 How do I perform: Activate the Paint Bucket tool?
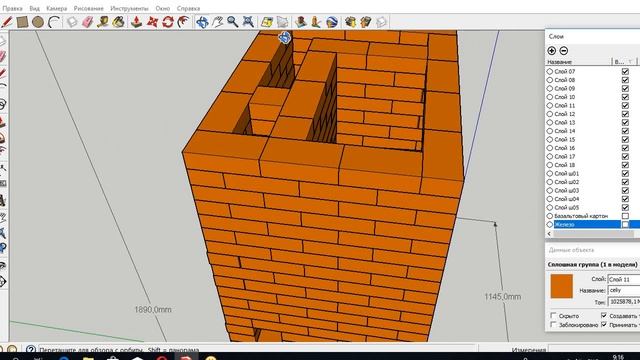(x=118, y=22)
